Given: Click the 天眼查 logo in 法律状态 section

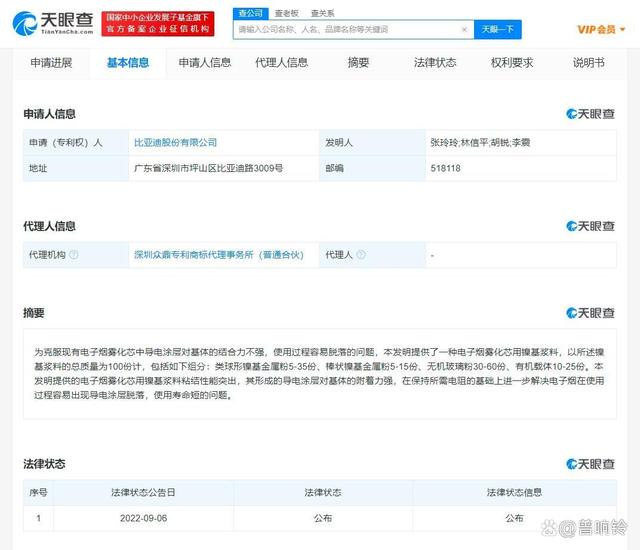Looking at the screenshot, I should coord(590,464).
